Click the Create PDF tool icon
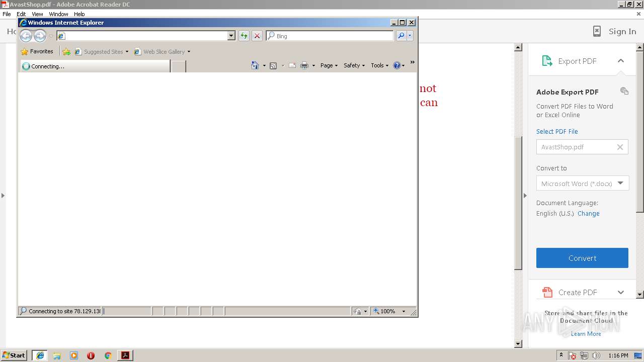Screen dimensions: 644x362 547,292
